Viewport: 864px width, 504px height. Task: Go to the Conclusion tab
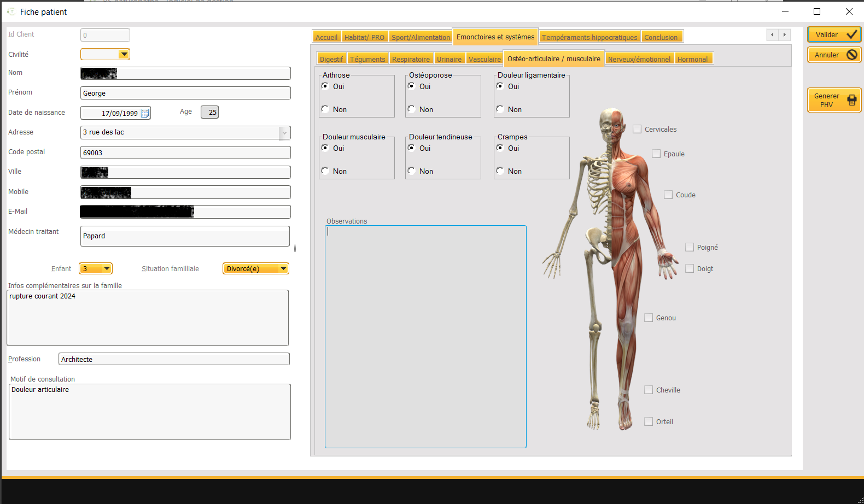pyautogui.click(x=661, y=37)
